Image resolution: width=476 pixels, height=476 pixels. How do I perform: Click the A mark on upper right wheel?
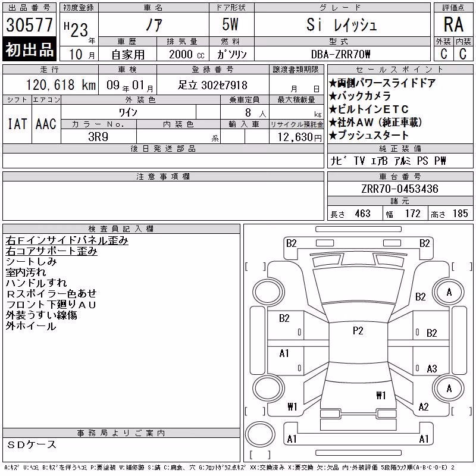coord(449,292)
